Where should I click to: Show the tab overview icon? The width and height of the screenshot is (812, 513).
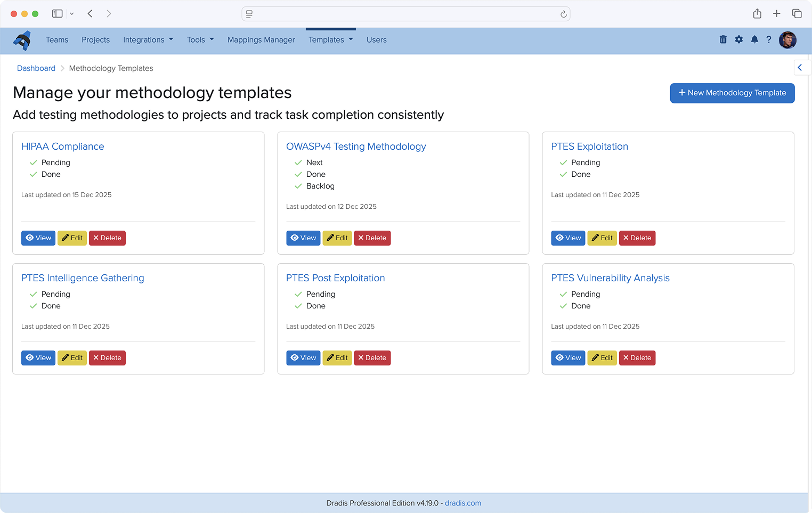click(797, 14)
